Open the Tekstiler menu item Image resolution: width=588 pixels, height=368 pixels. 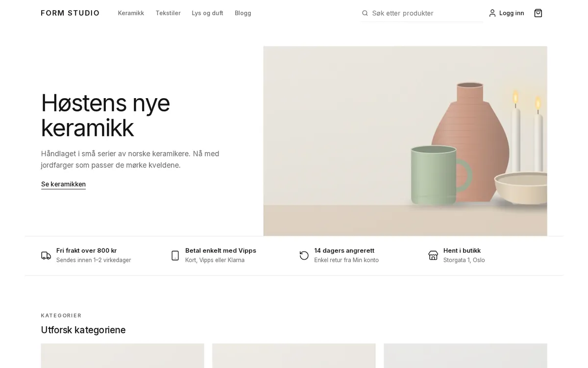tap(168, 13)
